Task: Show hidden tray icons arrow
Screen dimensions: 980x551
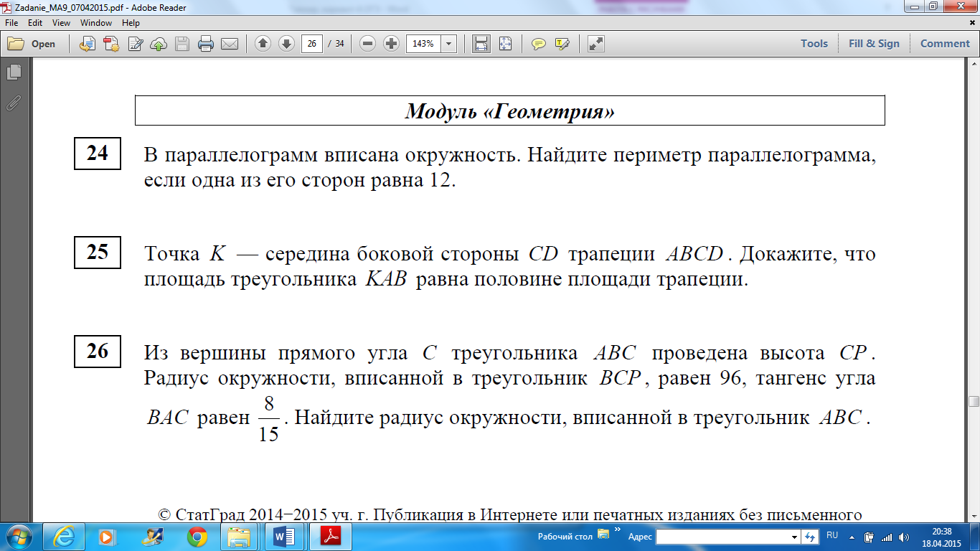Action: coord(852,537)
